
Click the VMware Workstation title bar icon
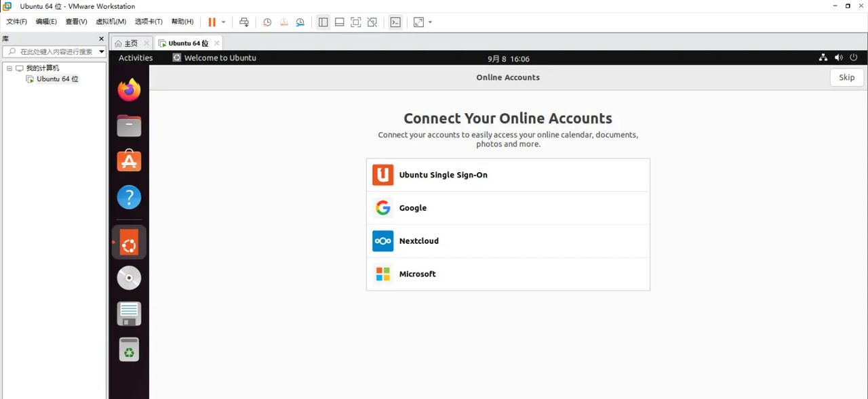(7, 6)
